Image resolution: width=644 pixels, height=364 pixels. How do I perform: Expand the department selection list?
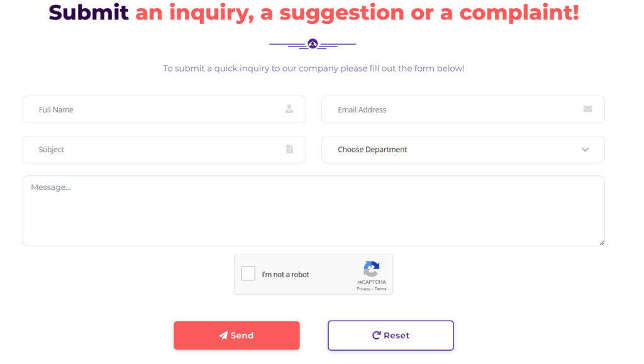click(463, 150)
